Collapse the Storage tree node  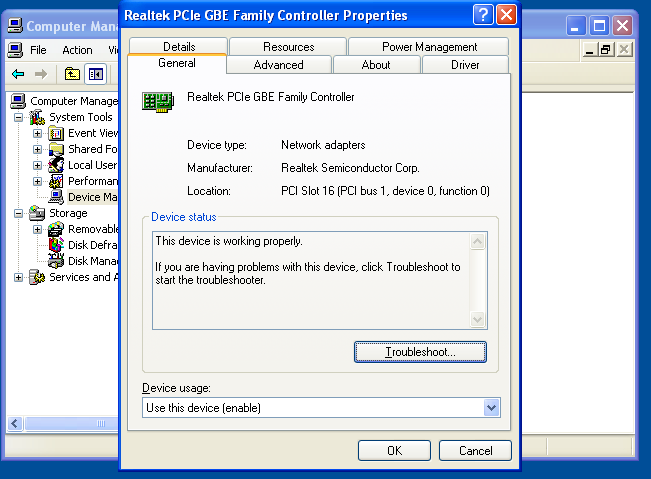tap(18, 213)
